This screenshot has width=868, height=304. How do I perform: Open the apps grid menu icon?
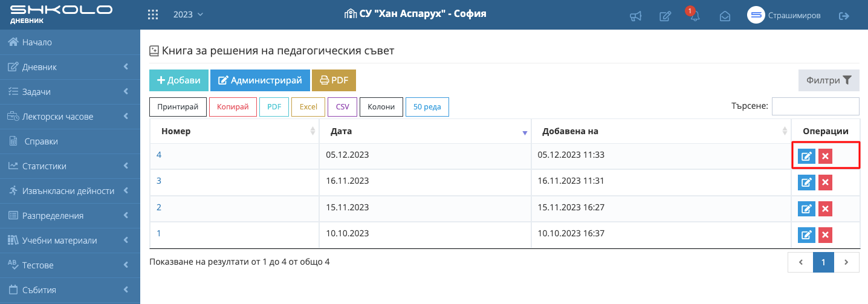[154, 15]
